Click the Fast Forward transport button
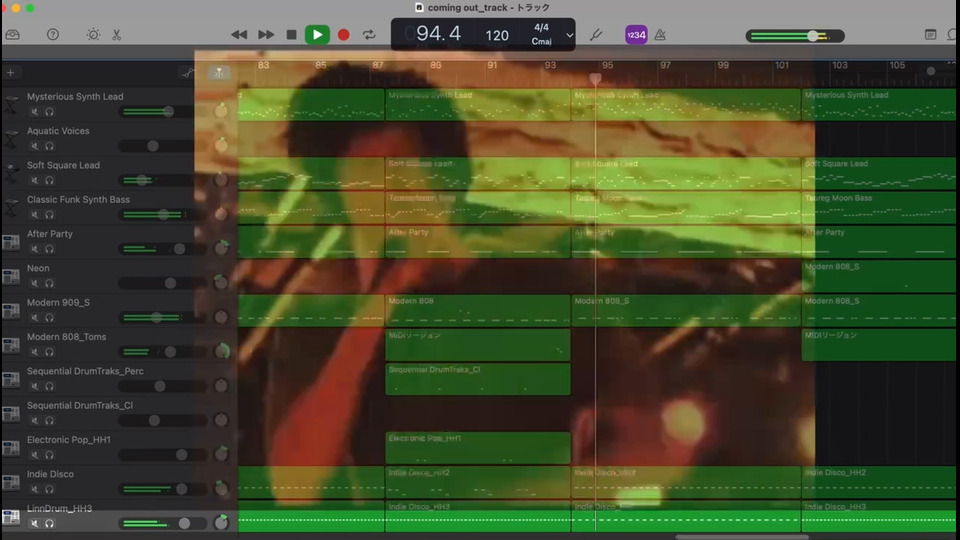The height and width of the screenshot is (540, 960). click(266, 35)
